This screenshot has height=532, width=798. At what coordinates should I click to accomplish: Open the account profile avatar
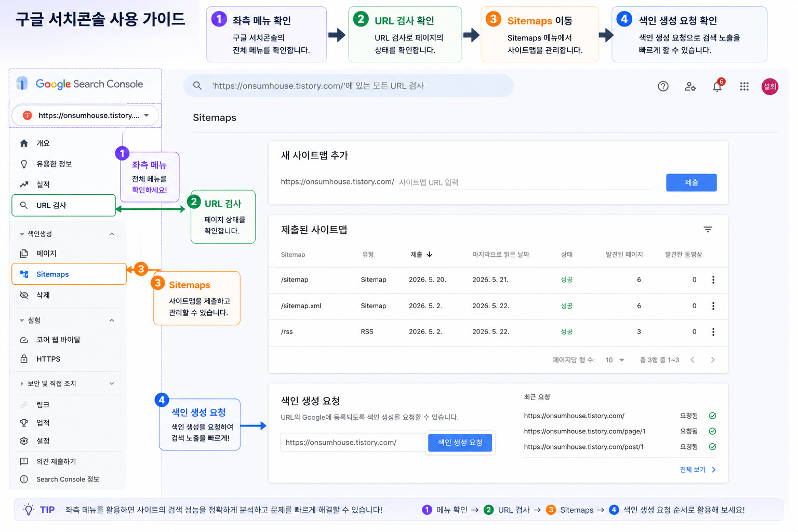coord(770,87)
